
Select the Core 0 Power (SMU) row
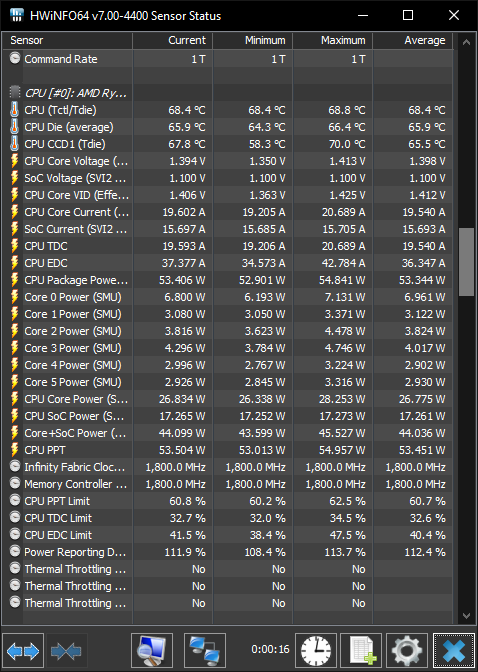click(228, 297)
